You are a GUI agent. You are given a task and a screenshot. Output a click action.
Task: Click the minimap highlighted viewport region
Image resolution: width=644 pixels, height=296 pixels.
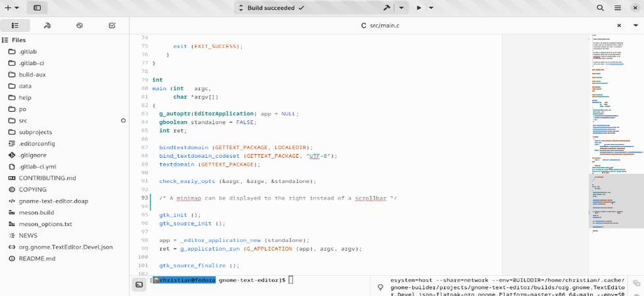[616, 201]
